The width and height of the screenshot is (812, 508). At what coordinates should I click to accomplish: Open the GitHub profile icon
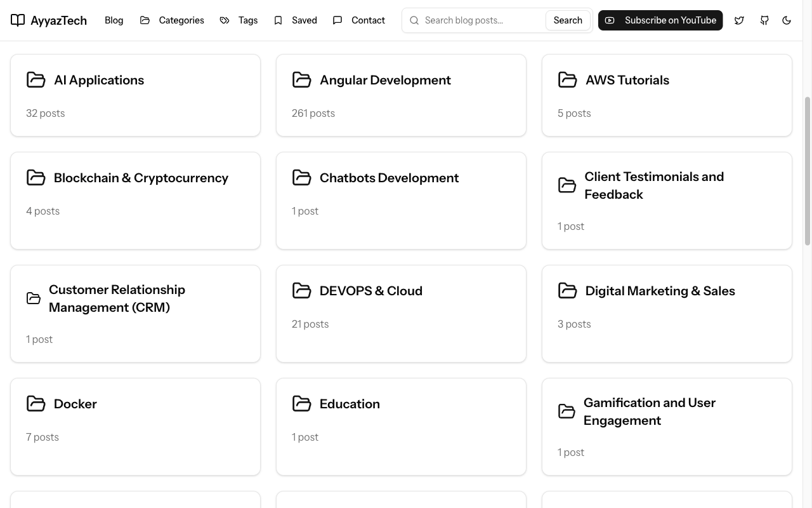click(x=764, y=20)
